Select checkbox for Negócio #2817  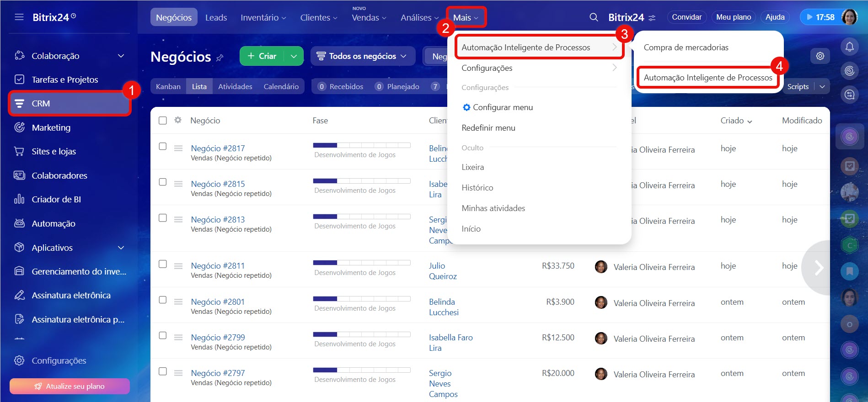click(162, 146)
